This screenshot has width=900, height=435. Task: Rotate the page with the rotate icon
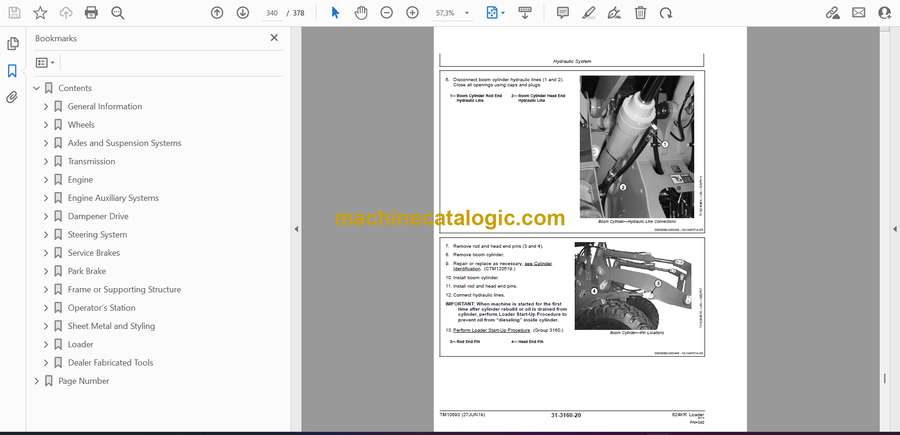(x=666, y=13)
